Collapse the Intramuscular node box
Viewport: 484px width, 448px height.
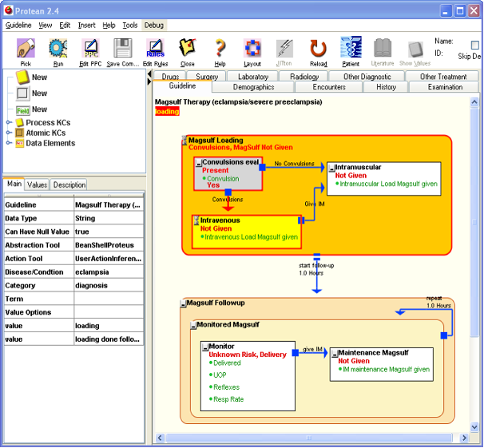pyautogui.click(x=331, y=167)
